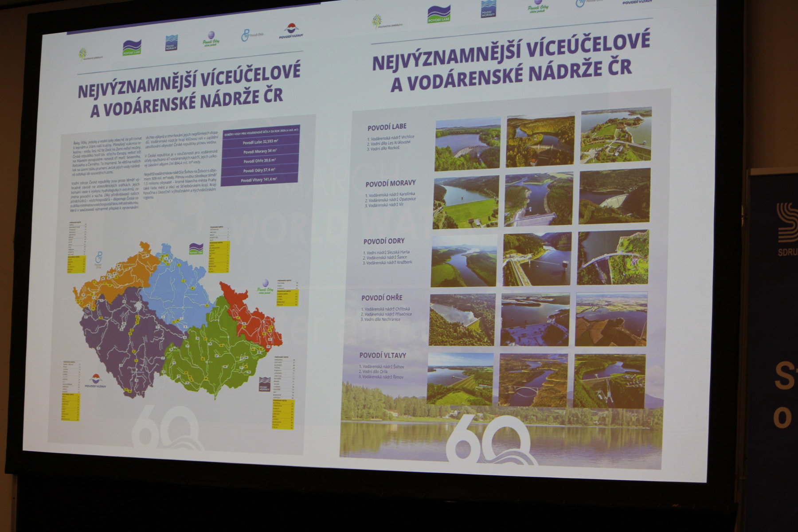Image resolution: width=798 pixels, height=532 pixels.
Task: Select the Povodí Vltavy 141,4 table row
Action: click(x=259, y=180)
